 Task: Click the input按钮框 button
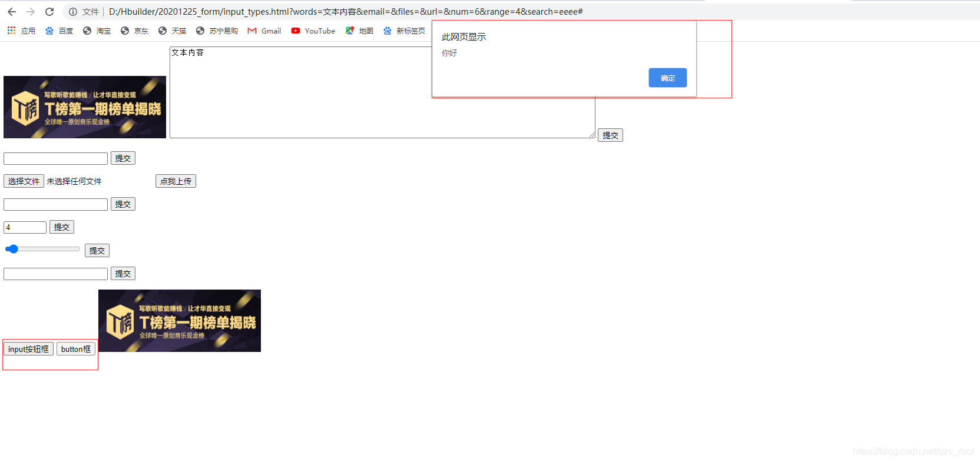pos(28,349)
